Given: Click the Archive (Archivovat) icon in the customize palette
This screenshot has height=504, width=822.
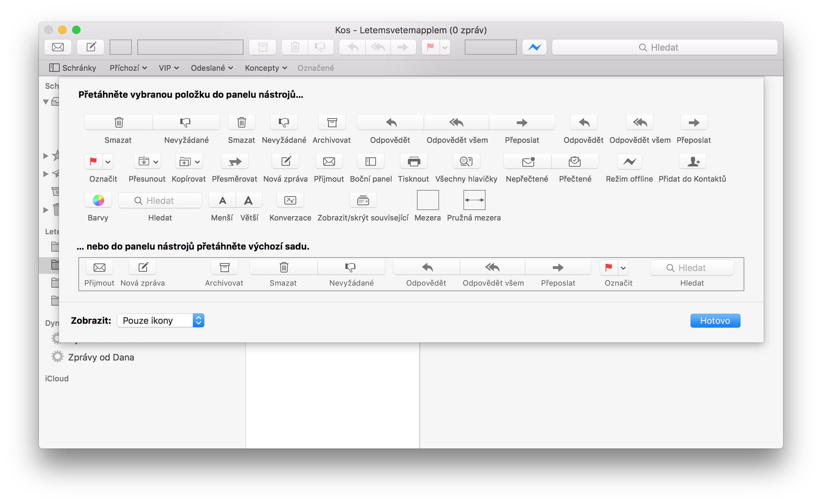Looking at the screenshot, I should (332, 123).
